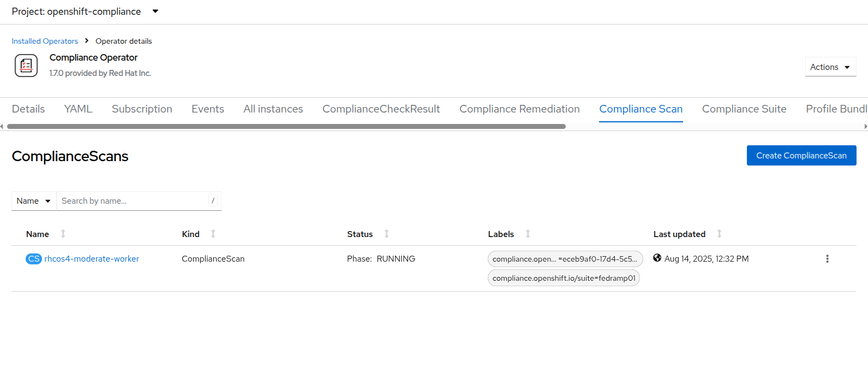The width and height of the screenshot is (868, 384).
Task: Open the Actions dropdown menu
Action: click(830, 67)
